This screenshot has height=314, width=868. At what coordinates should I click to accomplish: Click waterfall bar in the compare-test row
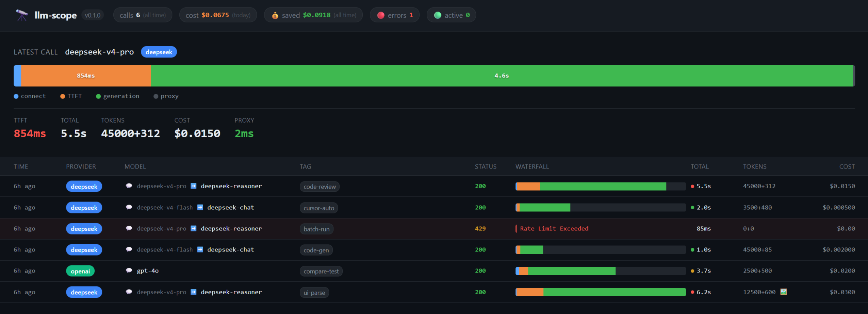[601, 271]
